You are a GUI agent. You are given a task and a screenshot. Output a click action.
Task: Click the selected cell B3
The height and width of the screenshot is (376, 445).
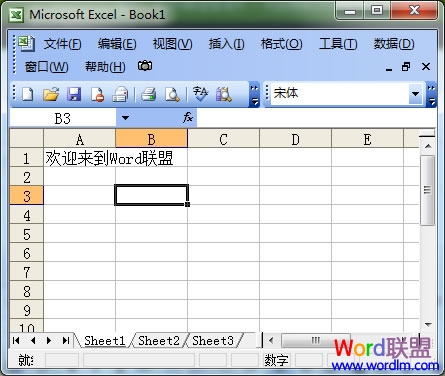pos(151,195)
